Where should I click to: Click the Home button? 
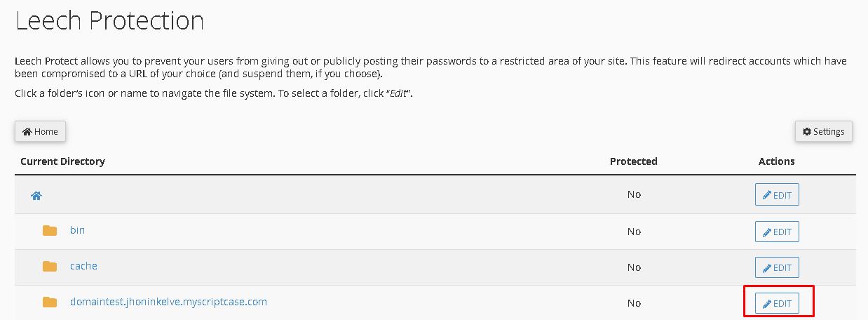[41, 131]
